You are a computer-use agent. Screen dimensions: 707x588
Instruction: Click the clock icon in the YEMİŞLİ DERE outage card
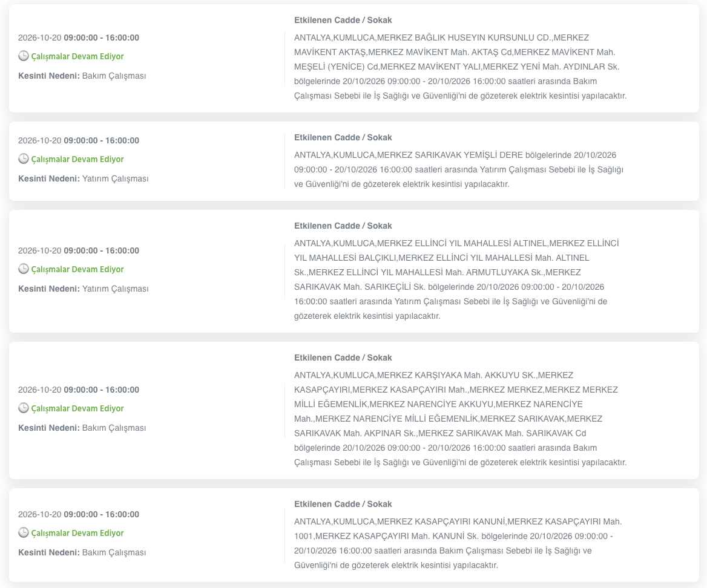pos(24,158)
